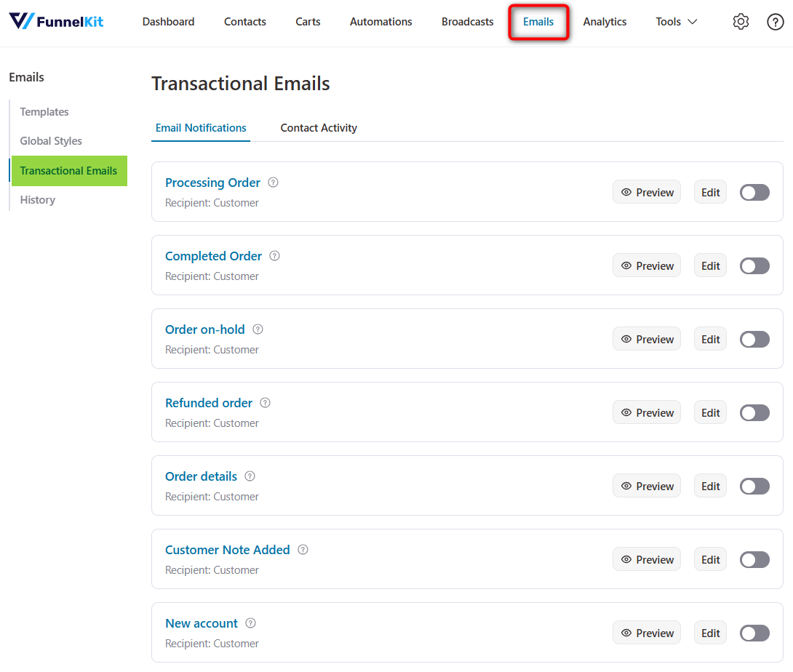
Task: Enable the Refunded order email toggle
Action: 754,412
